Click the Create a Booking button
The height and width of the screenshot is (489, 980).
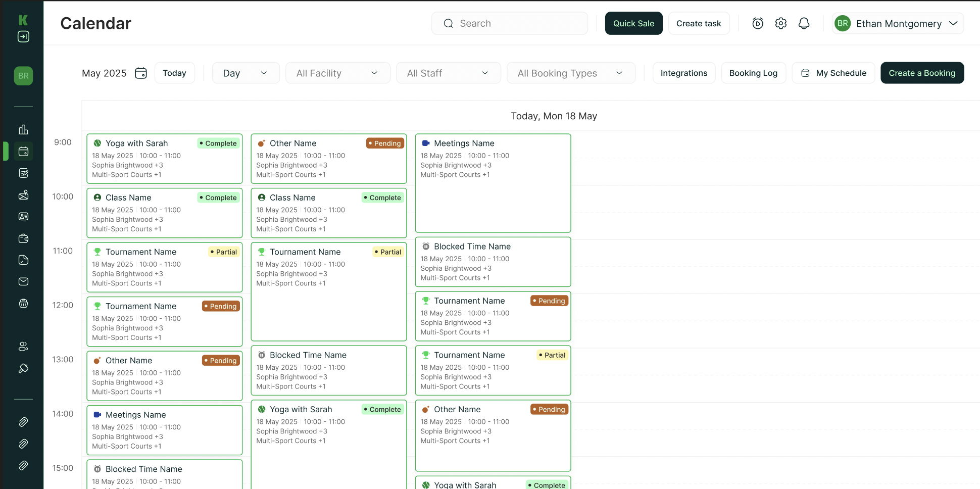point(922,73)
